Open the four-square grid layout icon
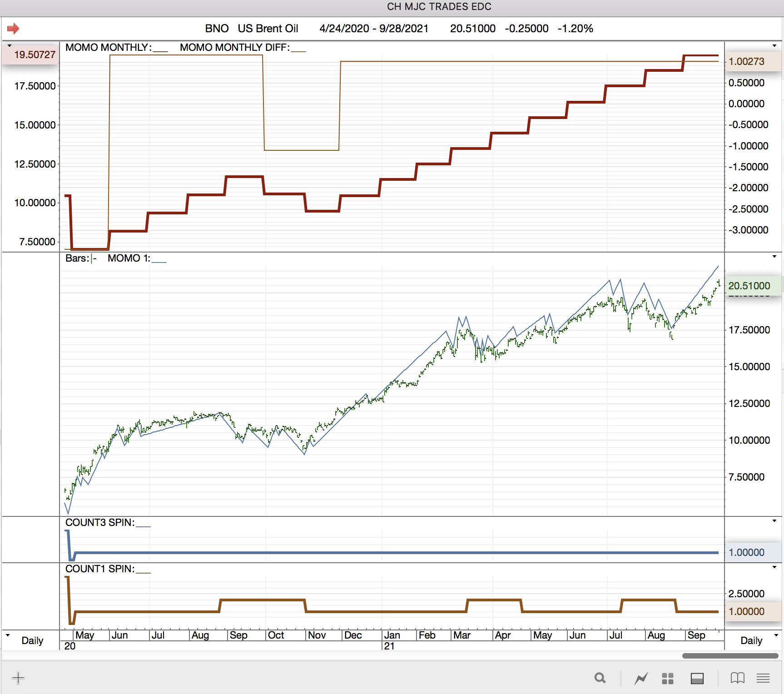Image resolution: width=784 pixels, height=694 pixels. pyautogui.click(x=668, y=679)
